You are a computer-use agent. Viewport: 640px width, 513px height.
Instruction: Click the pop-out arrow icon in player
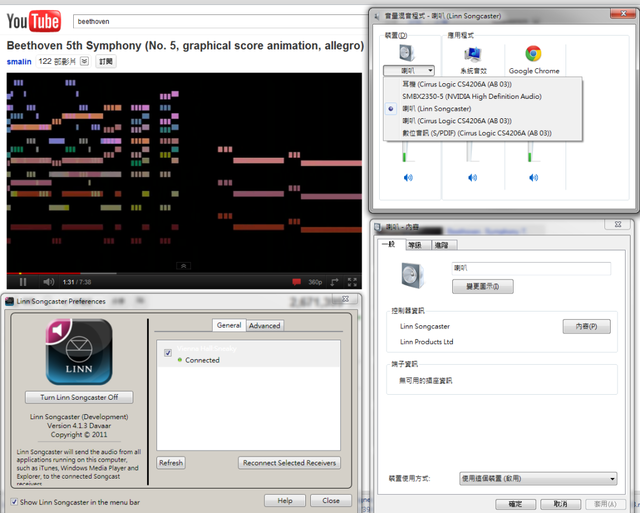click(x=334, y=282)
